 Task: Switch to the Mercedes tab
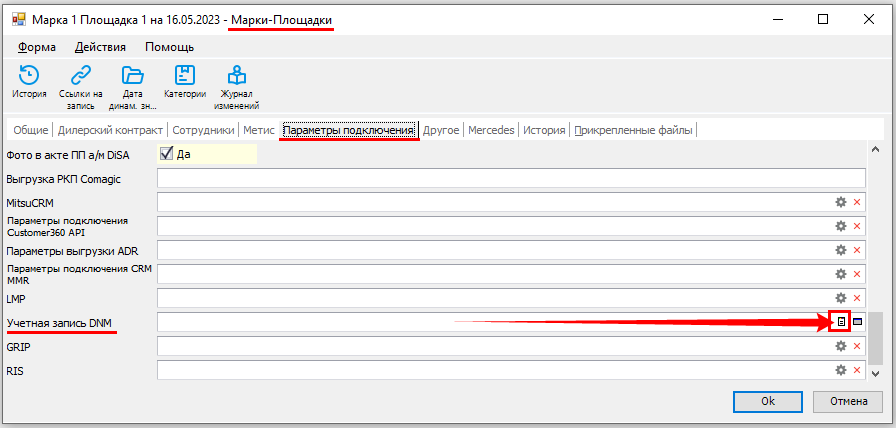click(491, 130)
